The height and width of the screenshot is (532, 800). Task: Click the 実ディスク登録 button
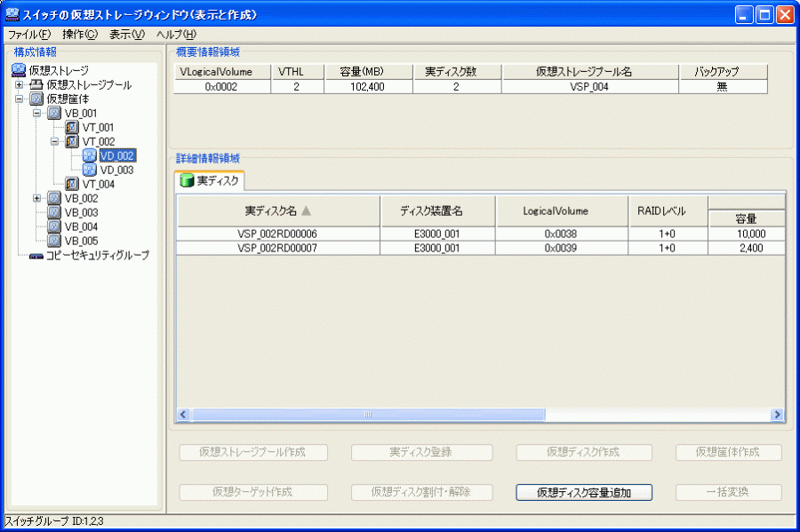[421, 452]
